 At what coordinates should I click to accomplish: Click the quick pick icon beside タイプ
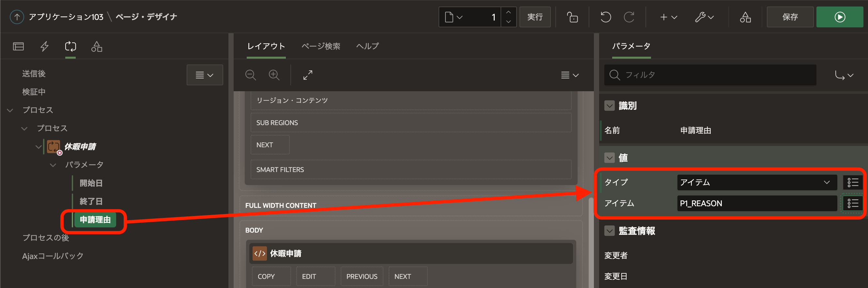(x=853, y=182)
